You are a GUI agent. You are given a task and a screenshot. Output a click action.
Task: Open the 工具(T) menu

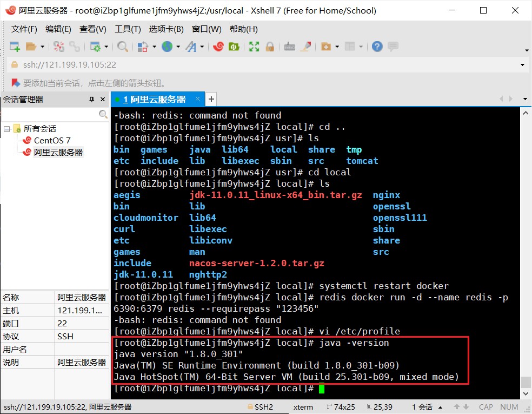click(128, 29)
